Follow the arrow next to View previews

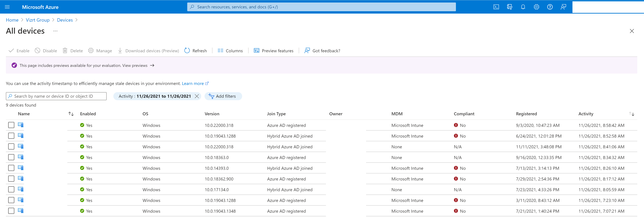(x=152, y=65)
